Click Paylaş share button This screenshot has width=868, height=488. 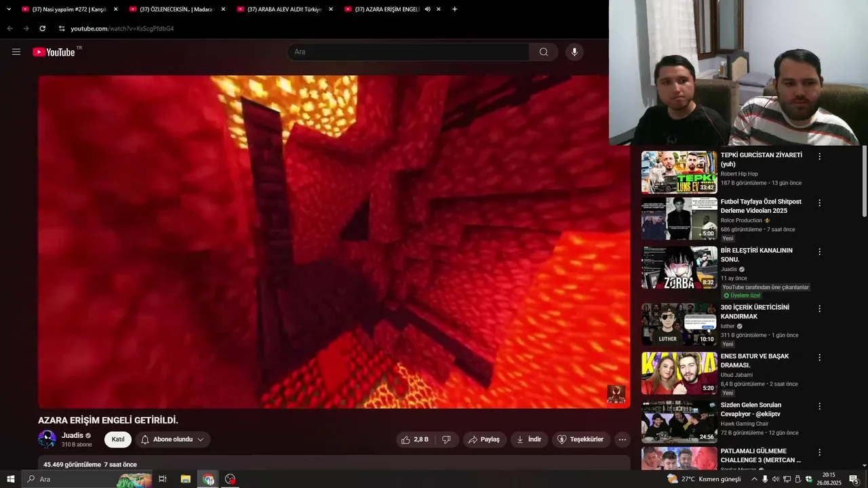point(484,439)
